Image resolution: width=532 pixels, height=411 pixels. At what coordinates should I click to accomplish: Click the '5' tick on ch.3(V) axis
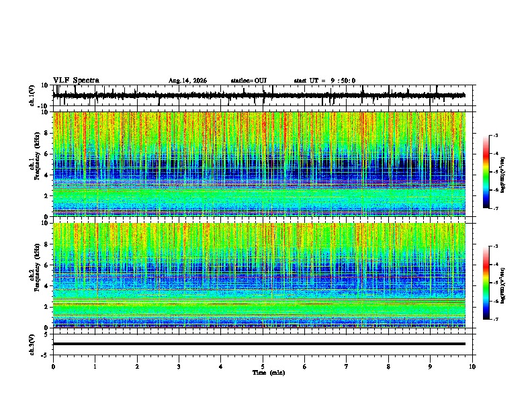[x=46, y=334]
